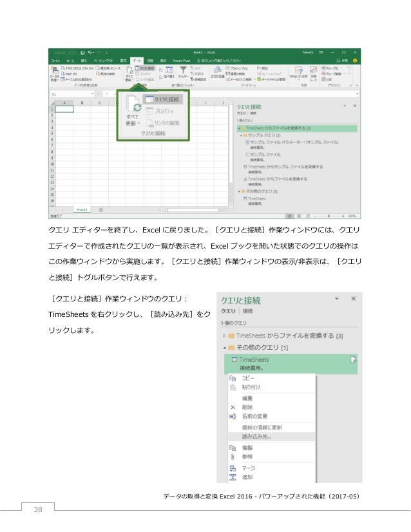Click the zoom in plus button
Screen dimensions: 411x532
pos(343,216)
